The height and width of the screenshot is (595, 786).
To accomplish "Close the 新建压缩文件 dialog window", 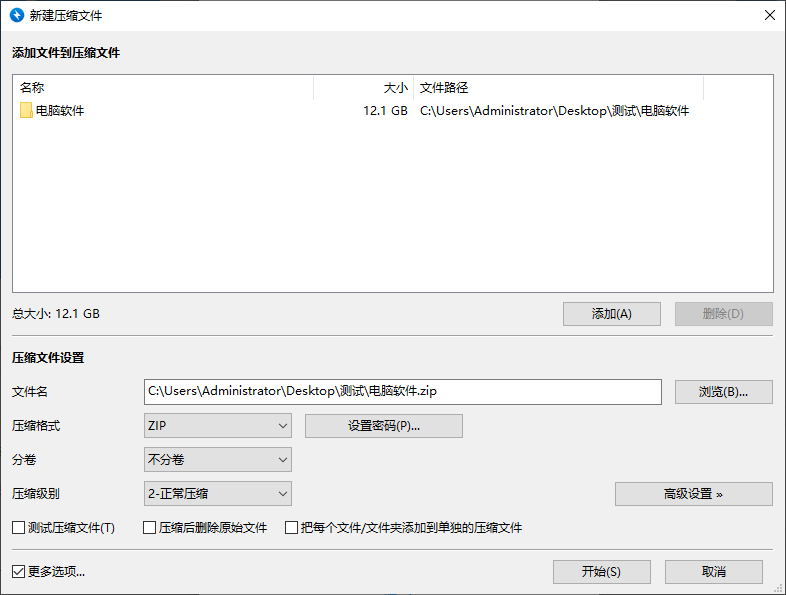I will 768,16.
